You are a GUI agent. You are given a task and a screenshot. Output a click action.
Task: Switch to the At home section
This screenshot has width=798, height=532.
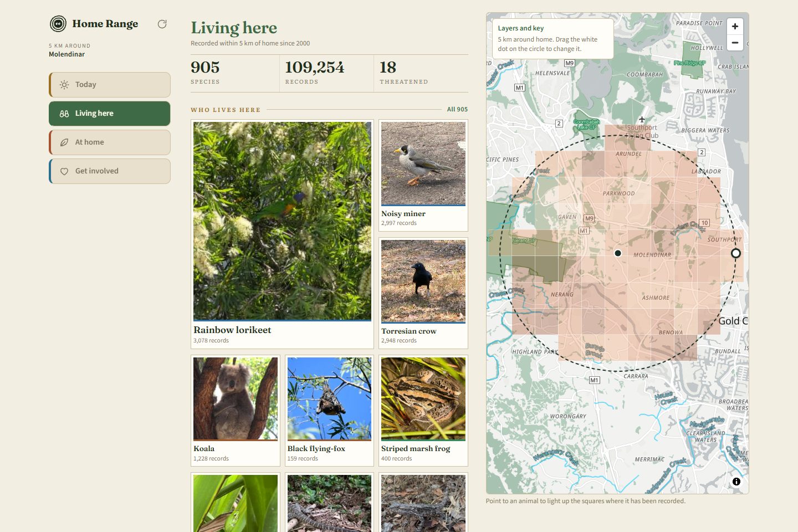[110, 142]
